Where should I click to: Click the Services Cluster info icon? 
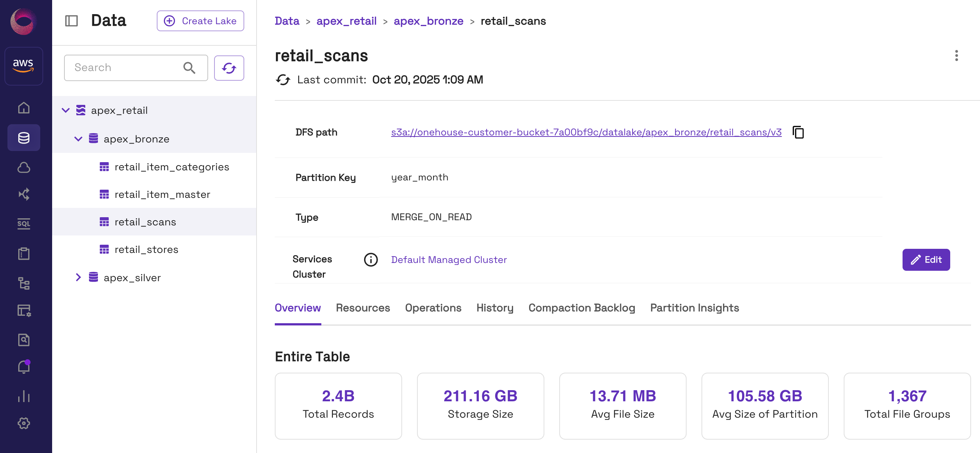click(x=370, y=260)
